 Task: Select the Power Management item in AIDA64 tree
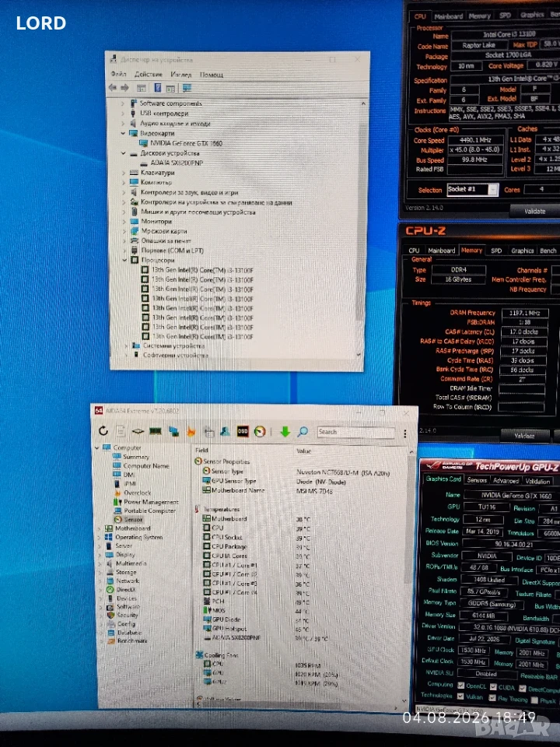pyautogui.click(x=145, y=502)
